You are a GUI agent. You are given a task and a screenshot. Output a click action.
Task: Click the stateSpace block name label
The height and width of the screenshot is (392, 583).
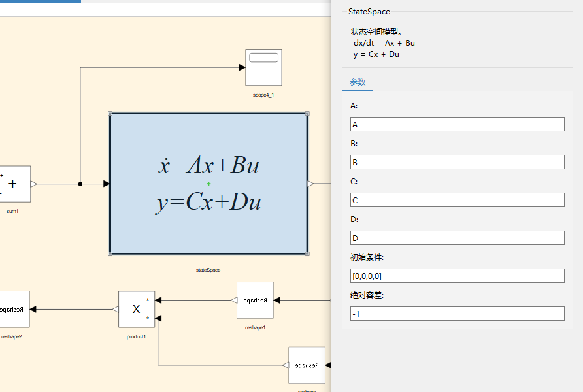pos(208,270)
